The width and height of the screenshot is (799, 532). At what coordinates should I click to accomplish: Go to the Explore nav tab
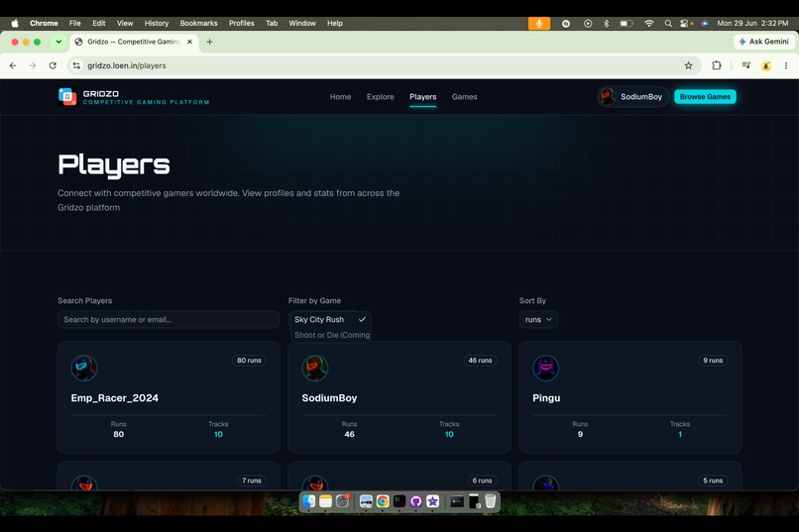tap(380, 97)
